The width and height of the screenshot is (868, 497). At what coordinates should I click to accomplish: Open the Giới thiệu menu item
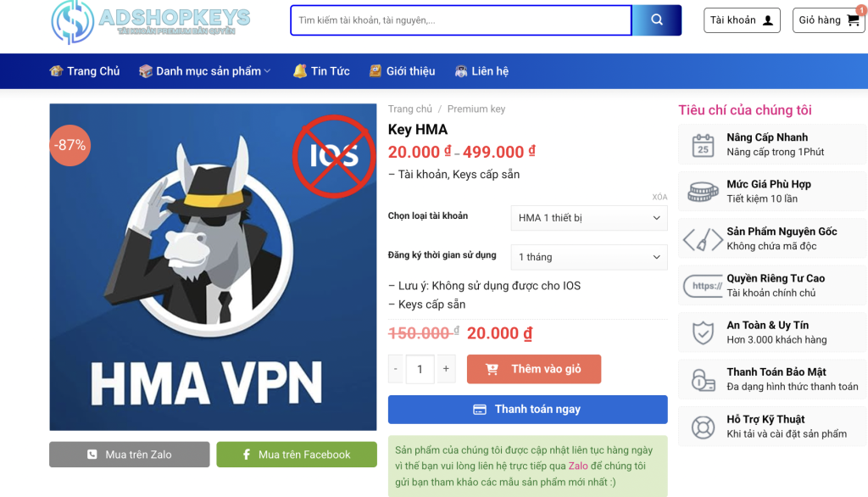(403, 71)
